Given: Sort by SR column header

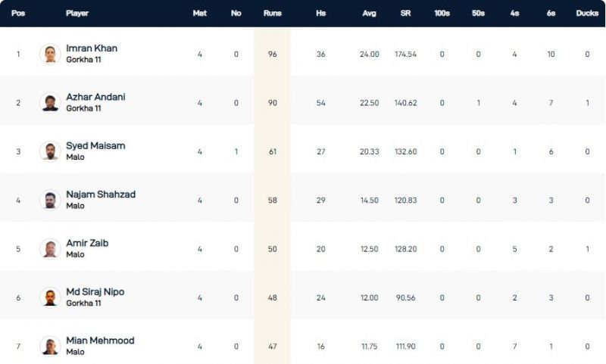Looking at the screenshot, I should click(x=405, y=14).
